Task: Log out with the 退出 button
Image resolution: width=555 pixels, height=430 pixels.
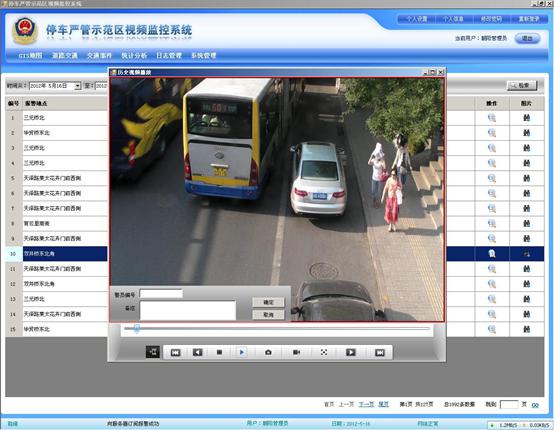Action: [527, 38]
